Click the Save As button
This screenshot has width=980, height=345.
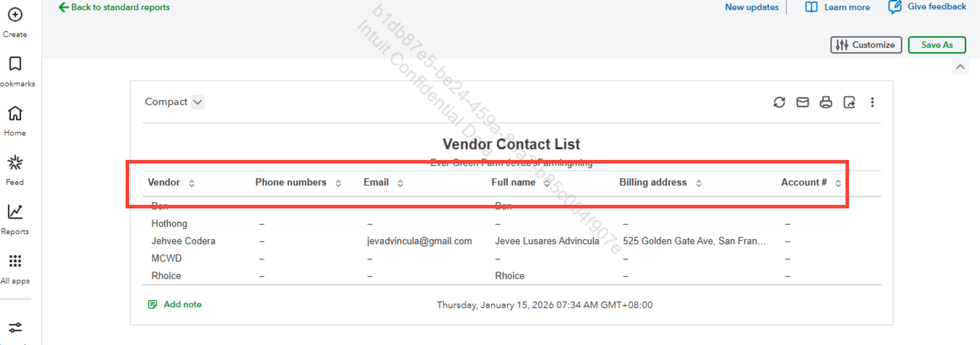[x=937, y=45]
